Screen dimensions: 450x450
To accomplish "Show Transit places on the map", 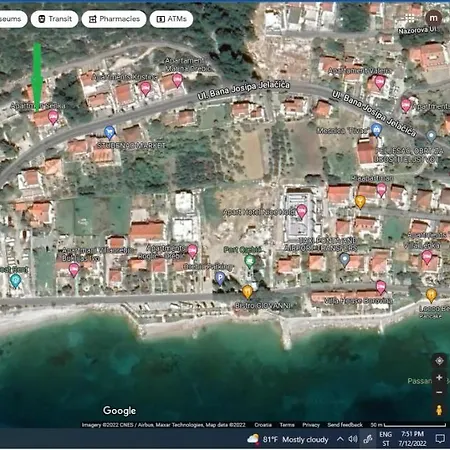I will pyautogui.click(x=55, y=19).
